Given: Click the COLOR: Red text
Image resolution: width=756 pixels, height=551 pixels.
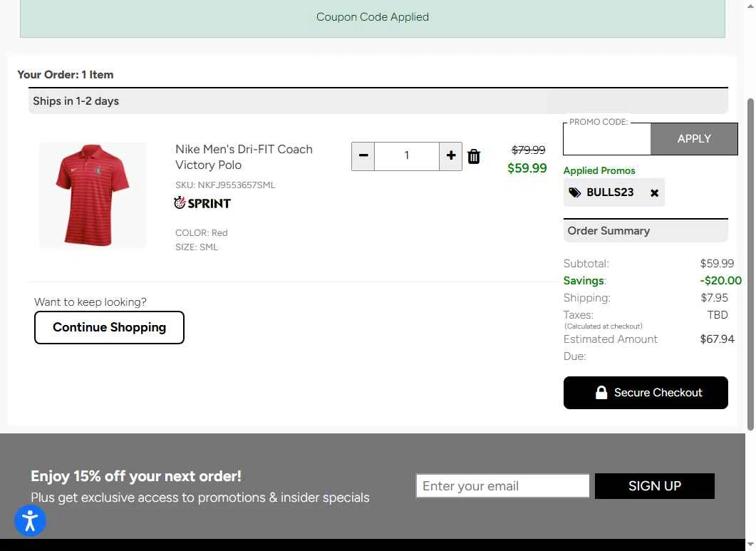Looking at the screenshot, I should pos(202,232).
